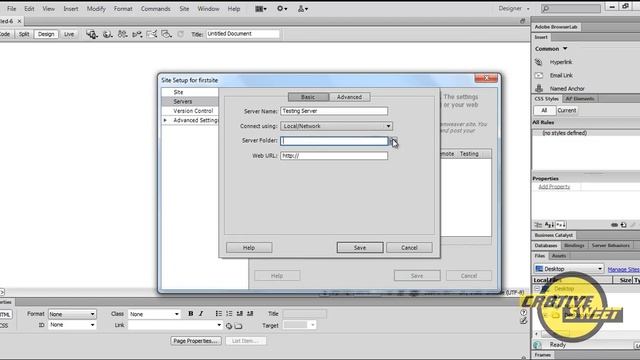Select Current mode in CSS Styles panel
Screen dimensions: 640x360
click(567, 111)
